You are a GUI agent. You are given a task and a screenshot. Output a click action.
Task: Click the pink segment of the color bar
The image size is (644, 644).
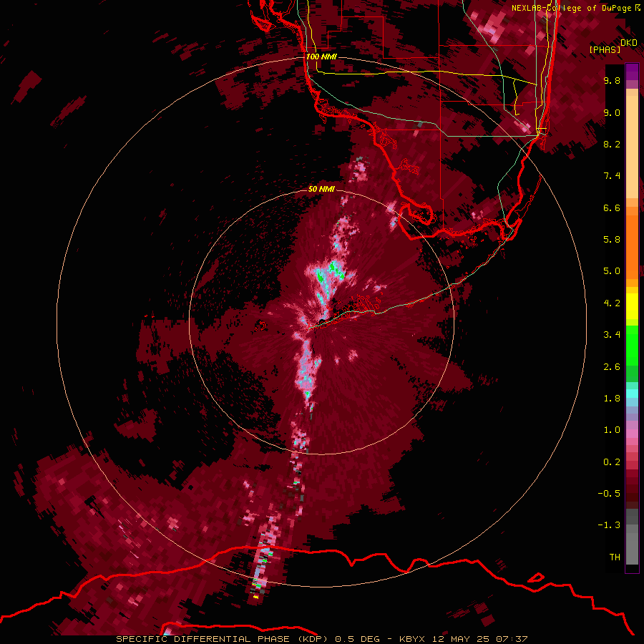tap(632, 434)
